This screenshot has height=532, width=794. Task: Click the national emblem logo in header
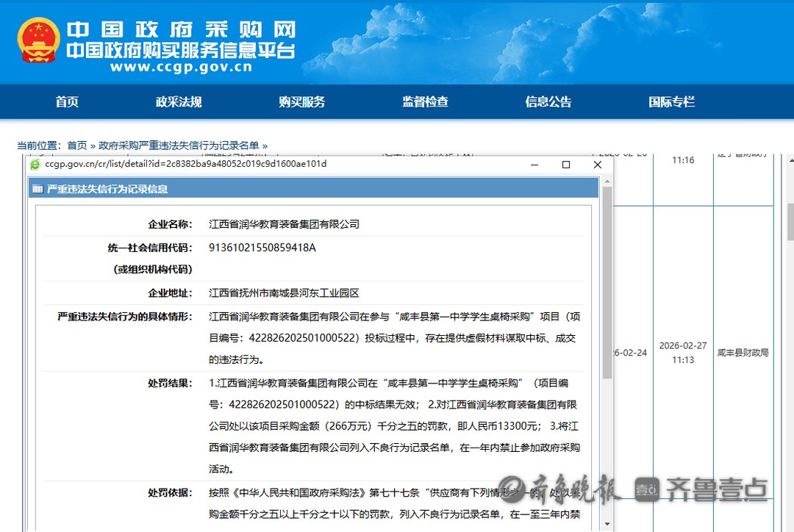(38, 40)
